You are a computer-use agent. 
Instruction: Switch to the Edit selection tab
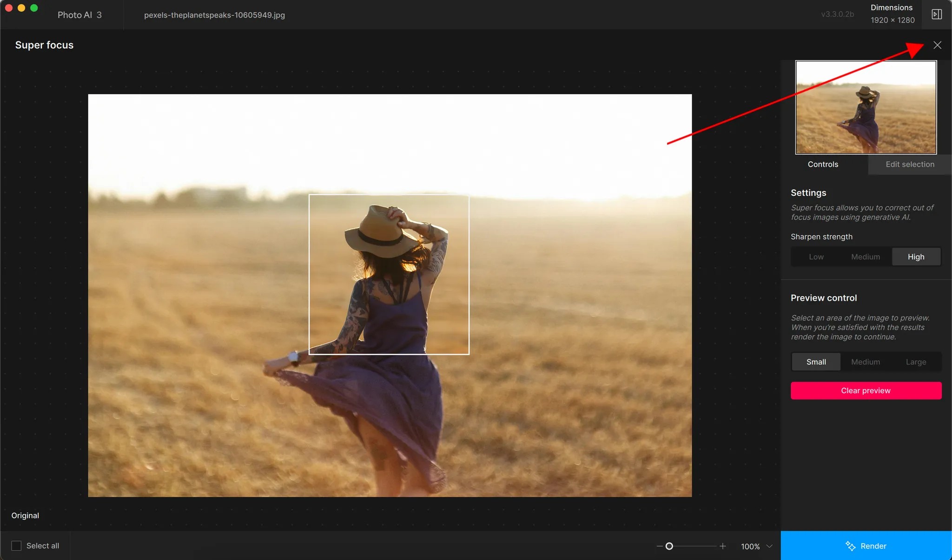[x=910, y=164]
